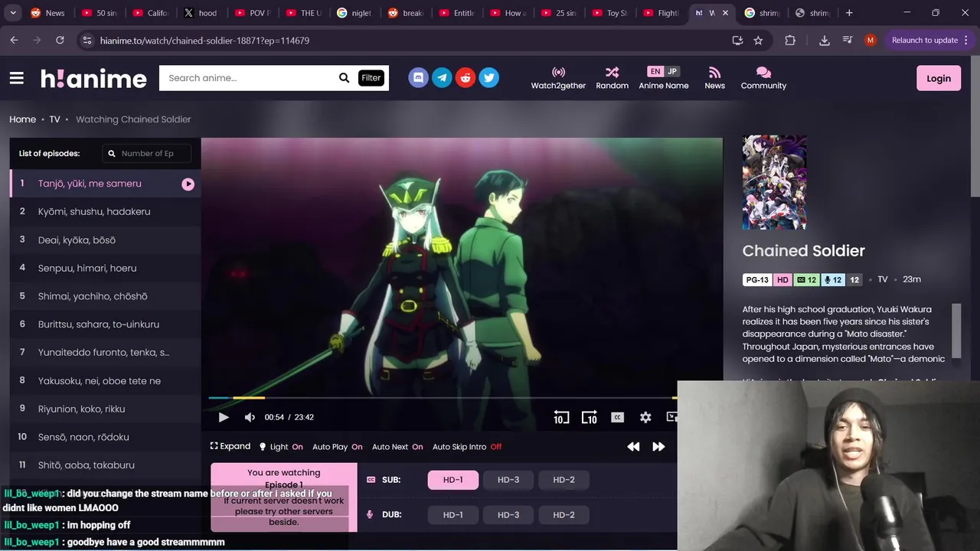980x551 pixels.
Task: Select episode 6 Burittsu, sahara, to-uinkuru
Action: coord(105,324)
